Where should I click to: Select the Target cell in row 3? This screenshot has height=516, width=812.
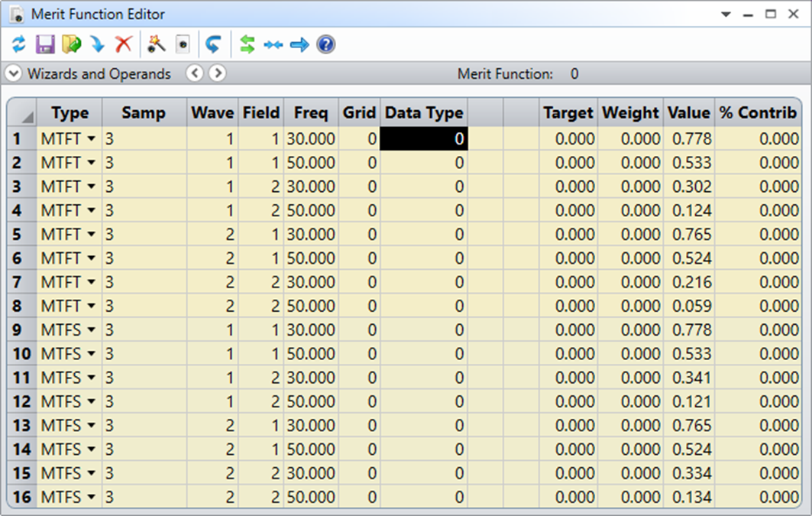568,187
